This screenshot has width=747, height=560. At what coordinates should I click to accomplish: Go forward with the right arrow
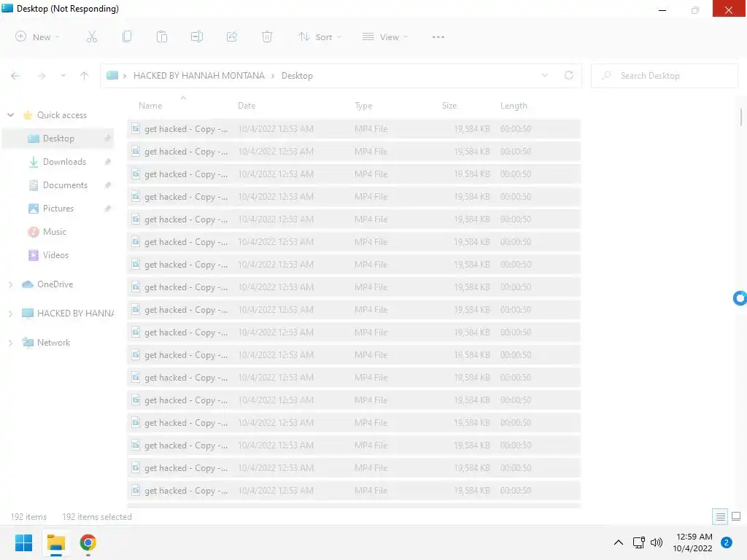(x=42, y=76)
